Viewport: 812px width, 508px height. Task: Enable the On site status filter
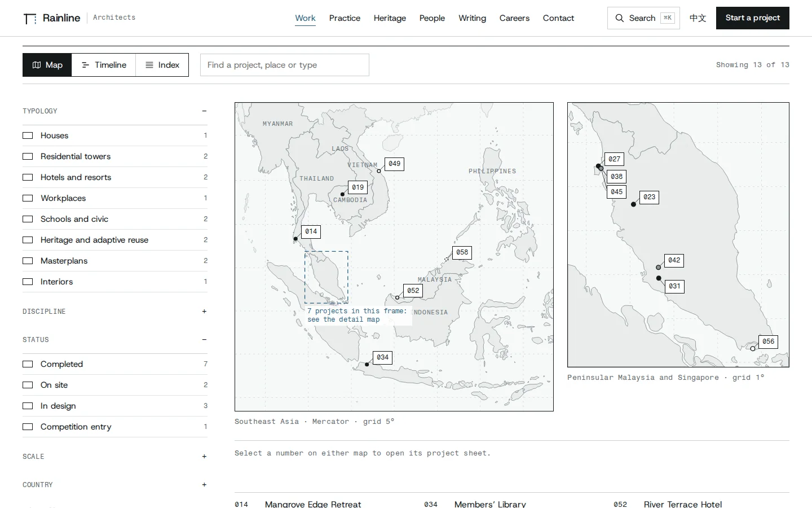pos(28,385)
